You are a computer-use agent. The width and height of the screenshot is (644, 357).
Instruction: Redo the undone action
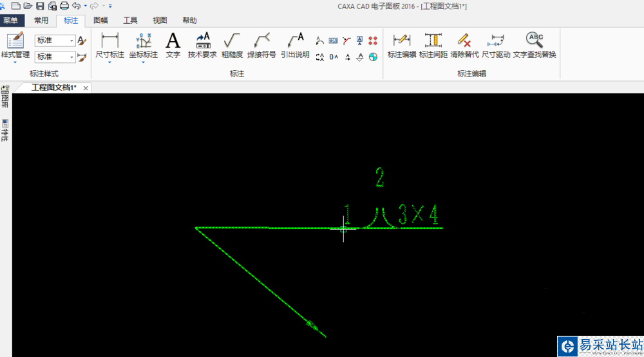click(x=94, y=6)
